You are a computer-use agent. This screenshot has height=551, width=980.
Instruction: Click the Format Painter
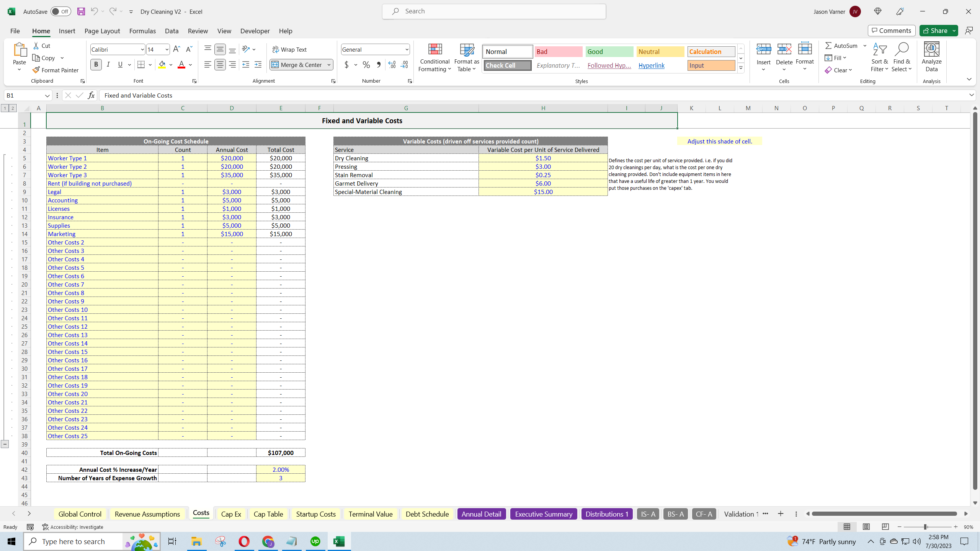[56, 70]
